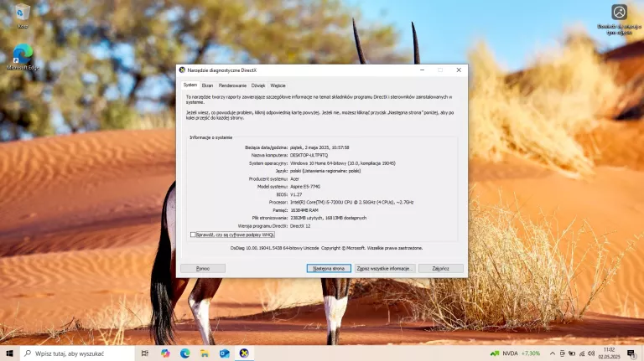Enable the WHQL digital signatures checkbox
The image size is (644, 361).
193,235
